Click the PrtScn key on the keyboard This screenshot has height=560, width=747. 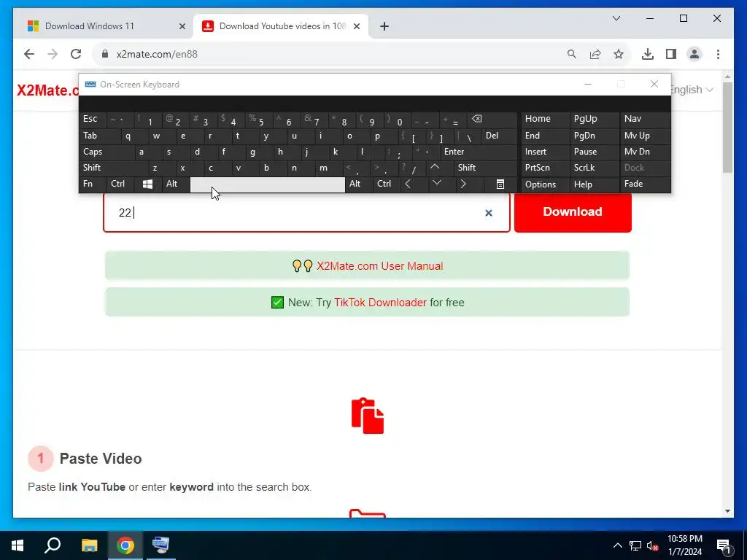[545, 168]
